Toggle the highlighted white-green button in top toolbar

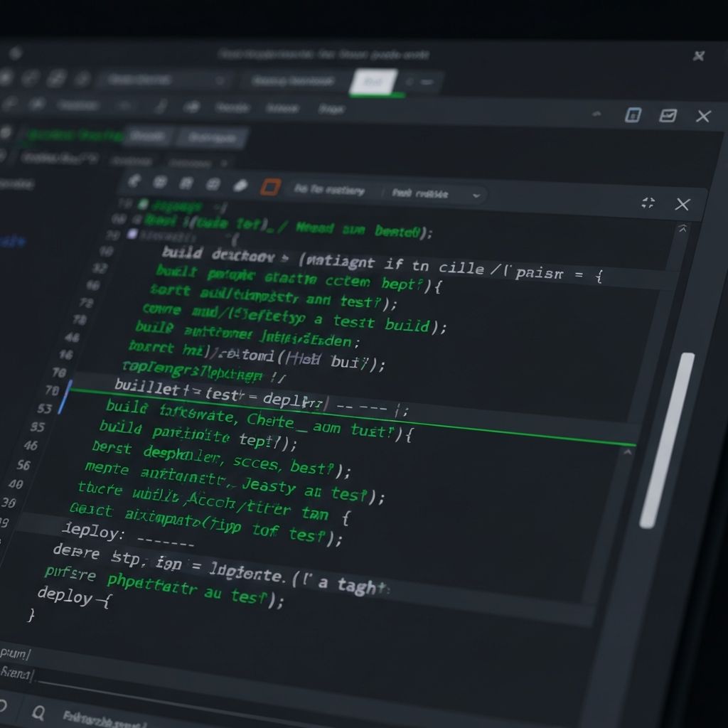click(x=372, y=82)
